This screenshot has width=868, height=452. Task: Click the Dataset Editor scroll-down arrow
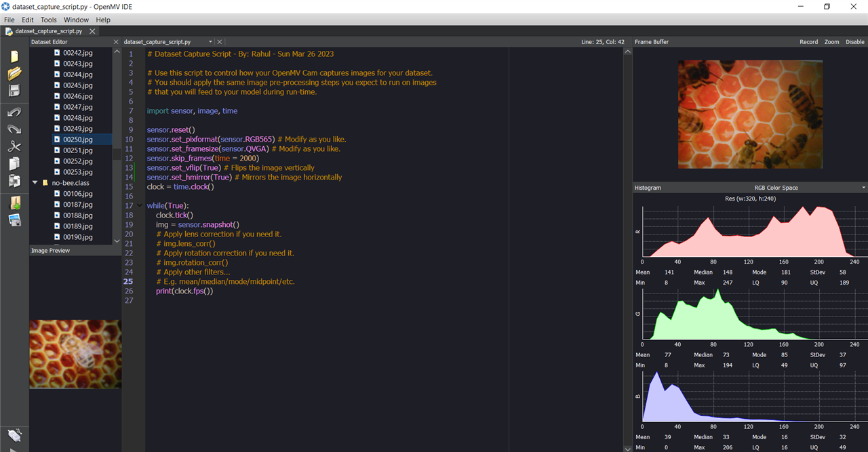117,241
